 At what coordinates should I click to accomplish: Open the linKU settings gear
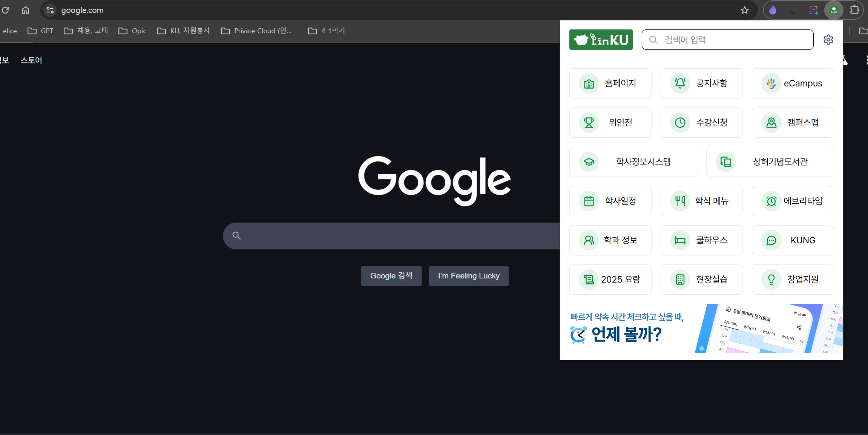[x=828, y=40]
